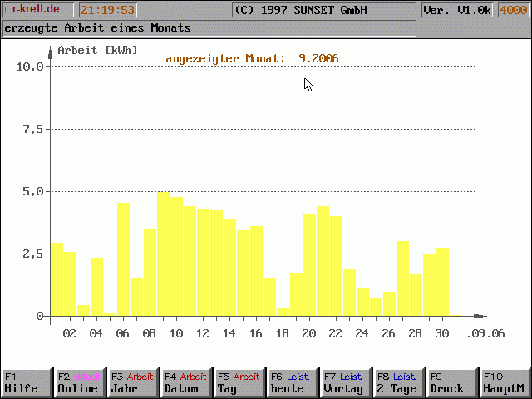This screenshot has height=399, width=532.
Task: Click the tallest bar at day 09
Action: tap(163, 254)
